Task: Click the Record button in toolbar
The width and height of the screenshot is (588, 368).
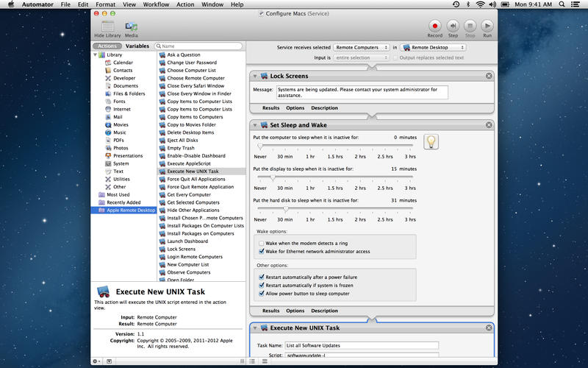Action: (434, 26)
